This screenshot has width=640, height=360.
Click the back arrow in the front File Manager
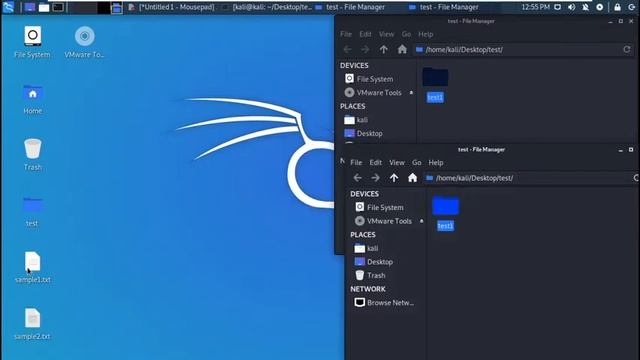point(358,178)
